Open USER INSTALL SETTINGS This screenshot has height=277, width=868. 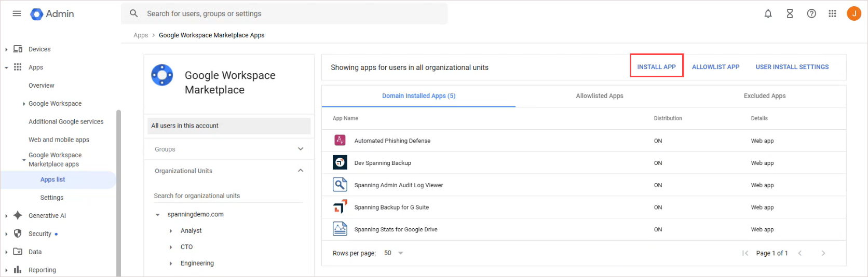pos(792,67)
